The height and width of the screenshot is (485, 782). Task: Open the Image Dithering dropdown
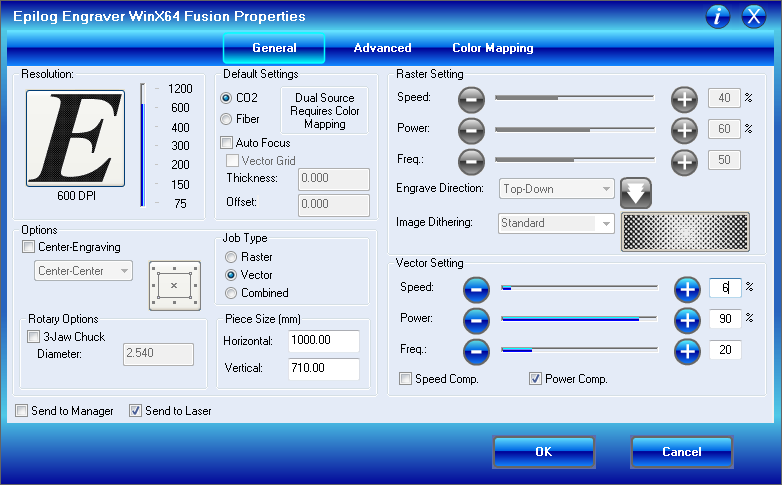[556, 223]
